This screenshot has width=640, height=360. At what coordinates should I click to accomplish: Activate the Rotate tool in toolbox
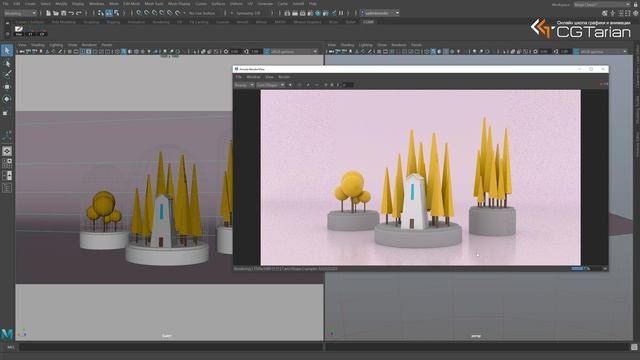[7, 99]
